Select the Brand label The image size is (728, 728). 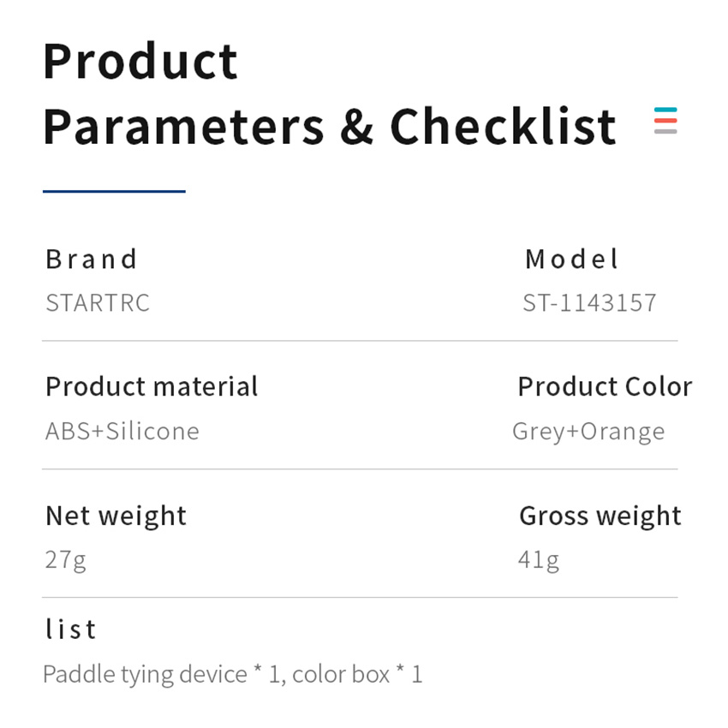[x=92, y=260]
